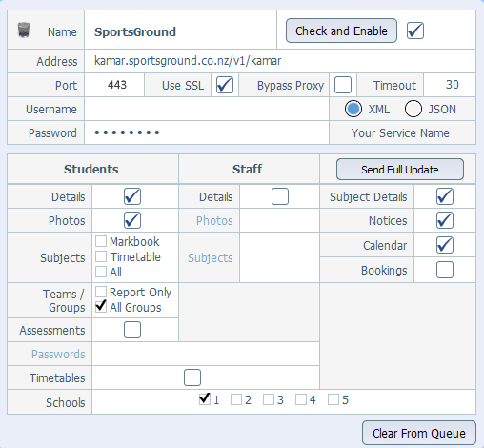484x448 pixels.
Task: Toggle Students Details checkbox
Action: [x=132, y=196]
